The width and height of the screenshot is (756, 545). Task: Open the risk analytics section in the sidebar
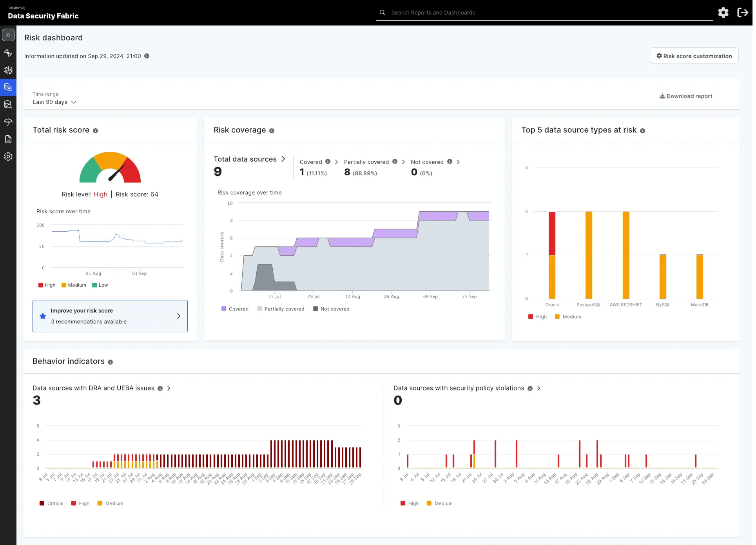(8, 87)
